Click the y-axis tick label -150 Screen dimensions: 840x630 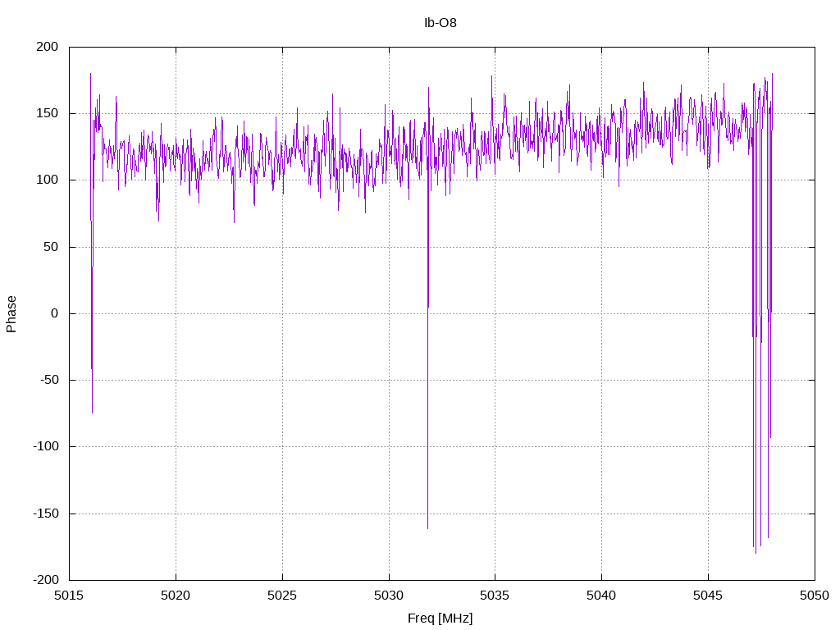46,514
